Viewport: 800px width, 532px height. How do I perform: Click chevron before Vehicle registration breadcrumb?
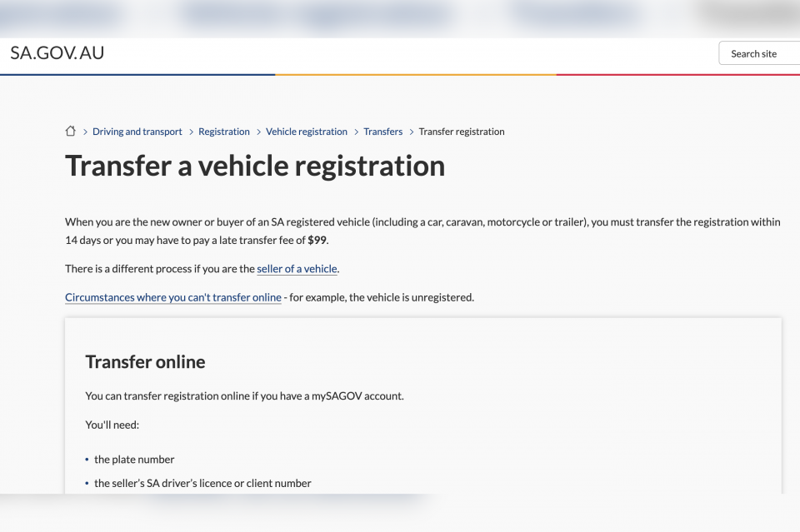pos(258,132)
